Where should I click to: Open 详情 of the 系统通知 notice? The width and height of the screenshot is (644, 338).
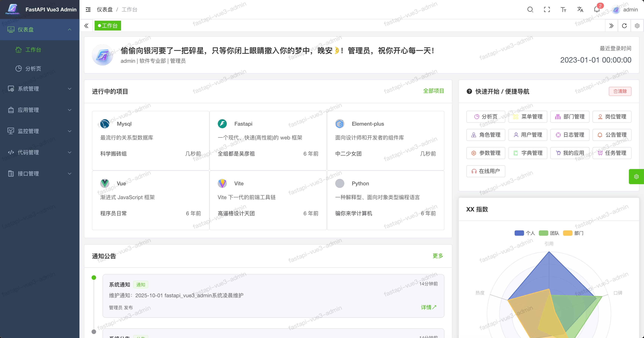tap(429, 307)
